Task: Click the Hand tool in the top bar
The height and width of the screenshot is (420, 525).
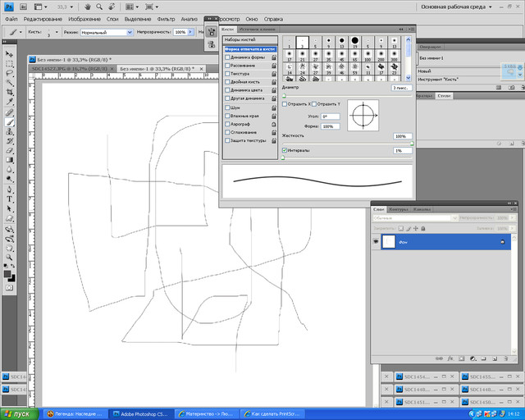Action: point(88,7)
